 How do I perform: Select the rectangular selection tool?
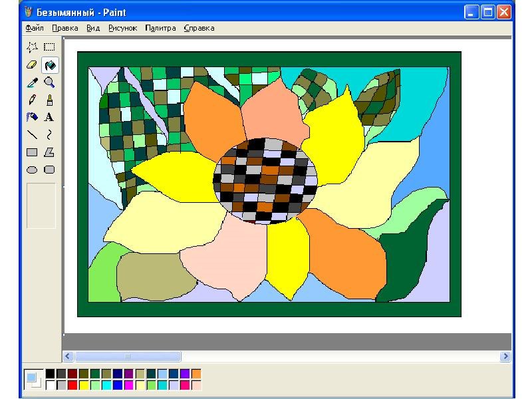coord(49,47)
